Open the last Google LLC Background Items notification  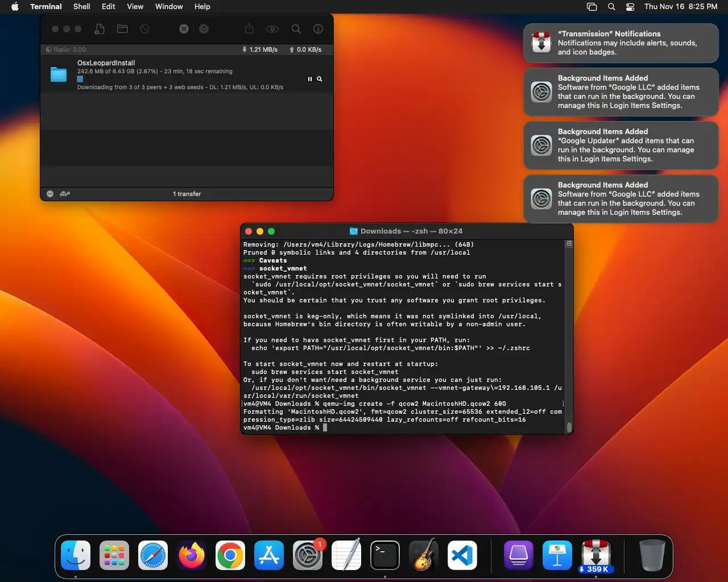(x=621, y=199)
